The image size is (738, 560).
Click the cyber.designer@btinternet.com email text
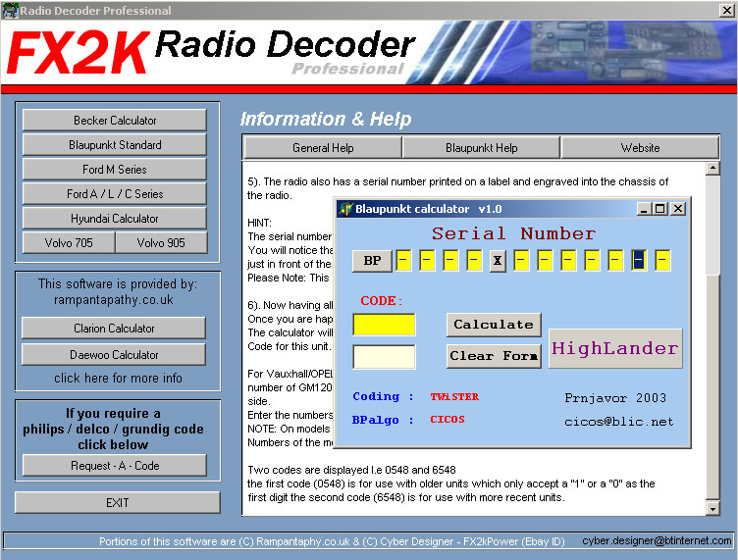click(x=657, y=540)
